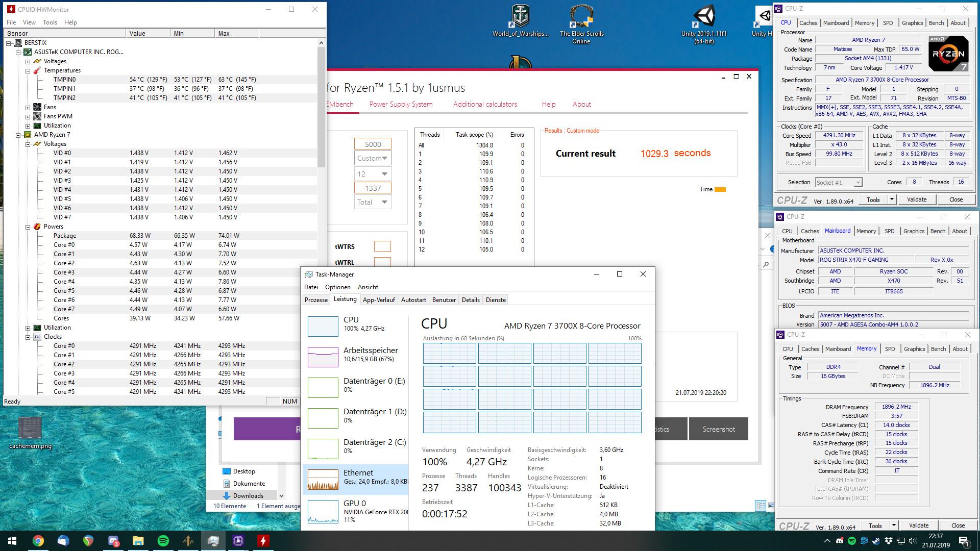The image size is (980, 551).
Task: Open volume control tray icon
Action: pos(914,541)
